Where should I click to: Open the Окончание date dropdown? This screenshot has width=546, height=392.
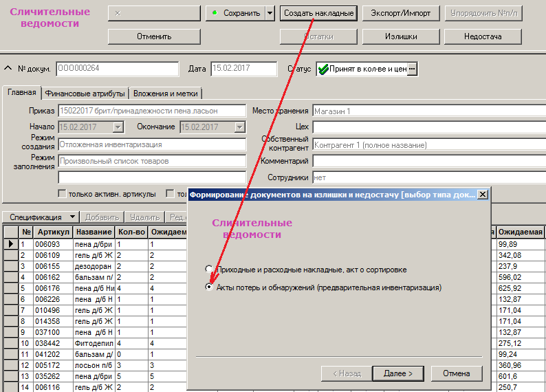239,127
